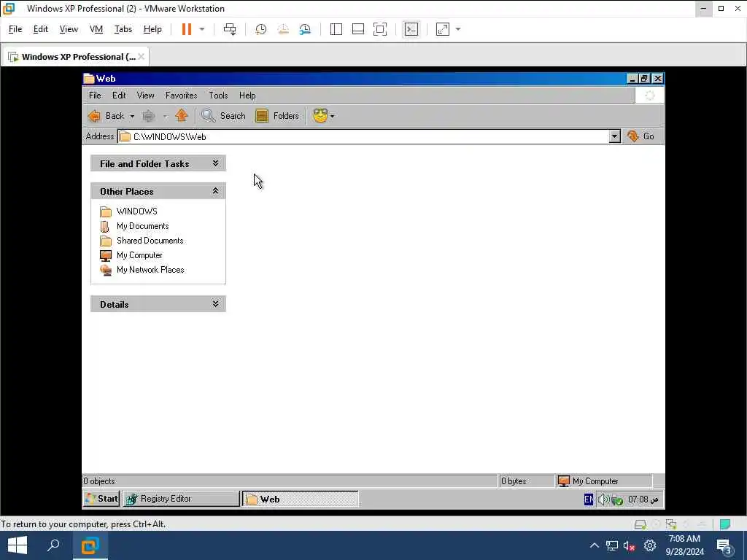747x560 pixels.
Task: Close the Windows XP Professional tab
Action: [141, 57]
